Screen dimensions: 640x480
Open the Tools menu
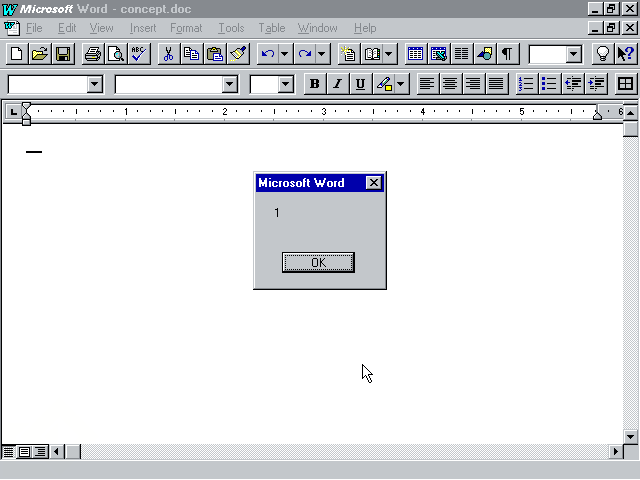coord(231,28)
